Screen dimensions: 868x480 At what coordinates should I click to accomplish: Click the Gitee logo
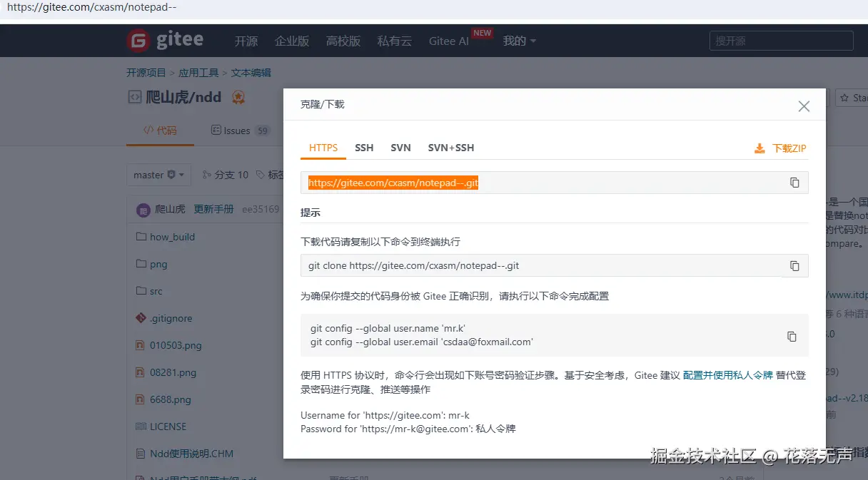click(x=165, y=41)
